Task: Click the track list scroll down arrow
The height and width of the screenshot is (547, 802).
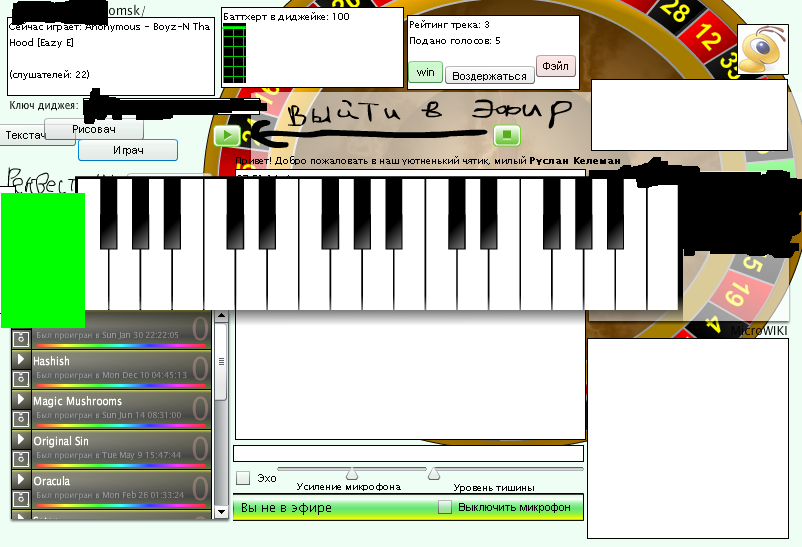Action: (221, 511)
